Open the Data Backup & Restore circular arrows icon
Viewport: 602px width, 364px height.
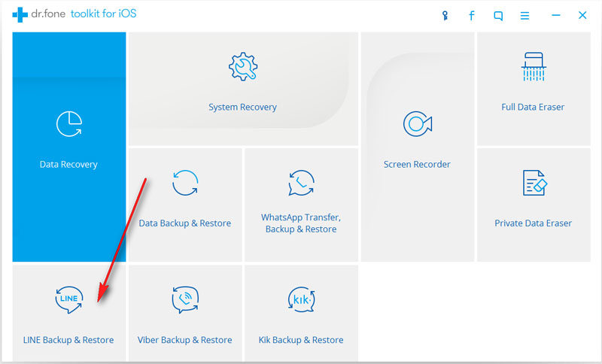(x=185, y=183)
